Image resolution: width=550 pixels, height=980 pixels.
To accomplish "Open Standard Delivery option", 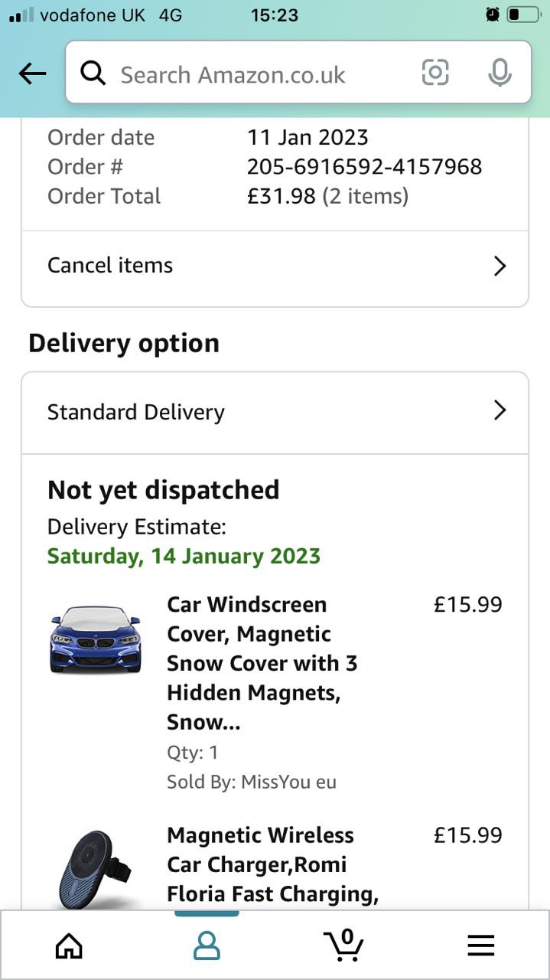I will tap(136, 412).
